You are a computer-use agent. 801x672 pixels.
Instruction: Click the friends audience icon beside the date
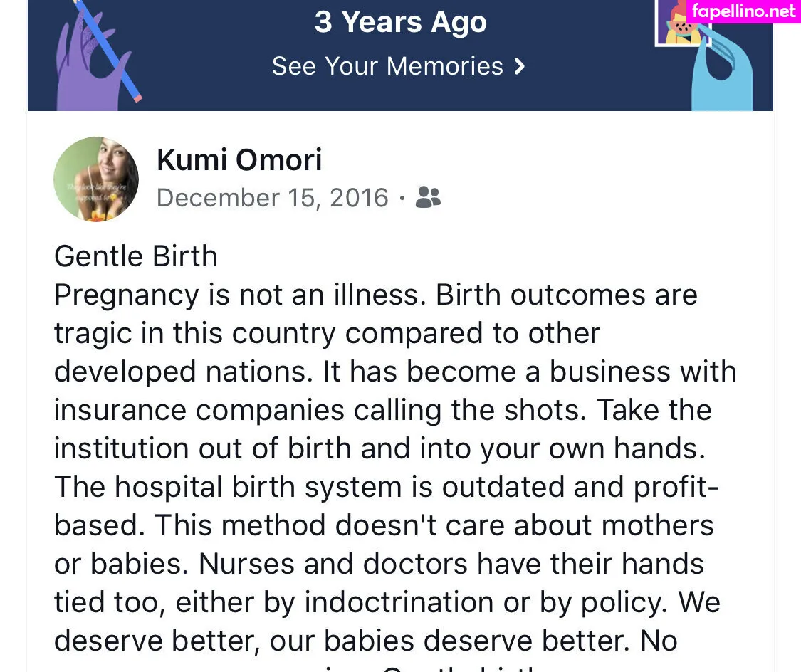(428, 197)
